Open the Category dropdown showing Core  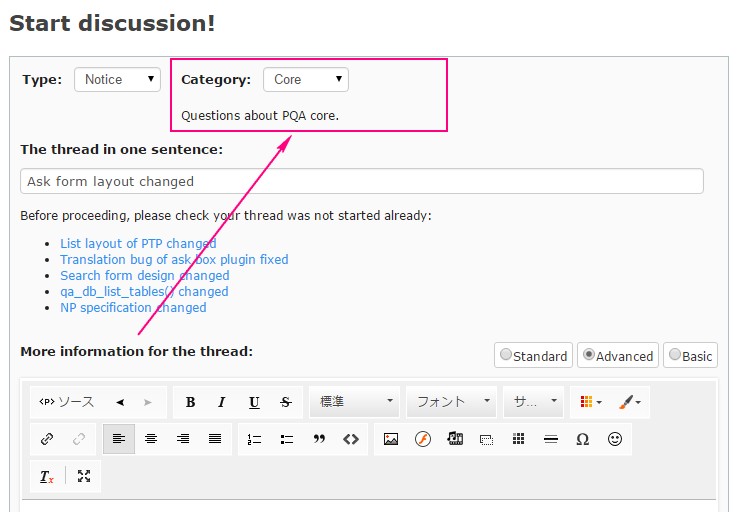[x=306, y=79]
